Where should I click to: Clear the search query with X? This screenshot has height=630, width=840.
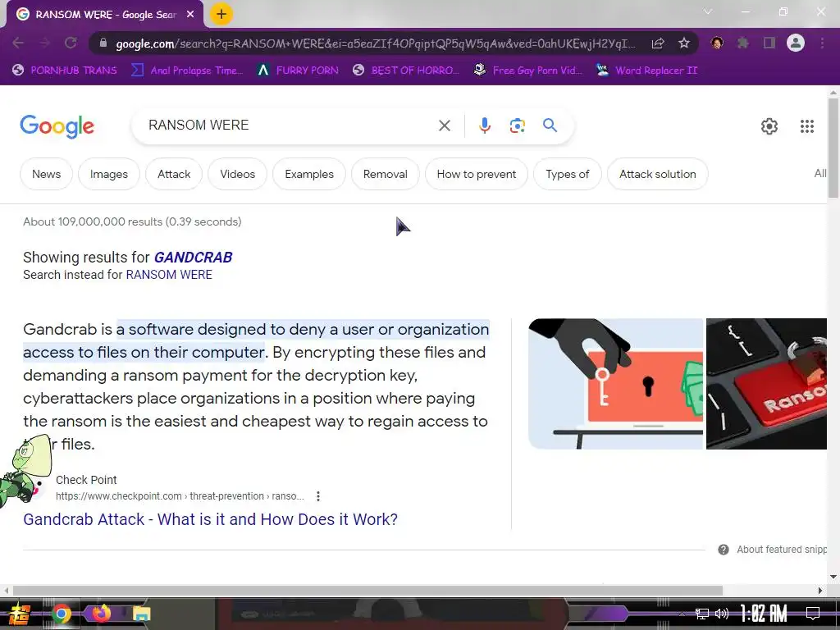click(444, 126)
